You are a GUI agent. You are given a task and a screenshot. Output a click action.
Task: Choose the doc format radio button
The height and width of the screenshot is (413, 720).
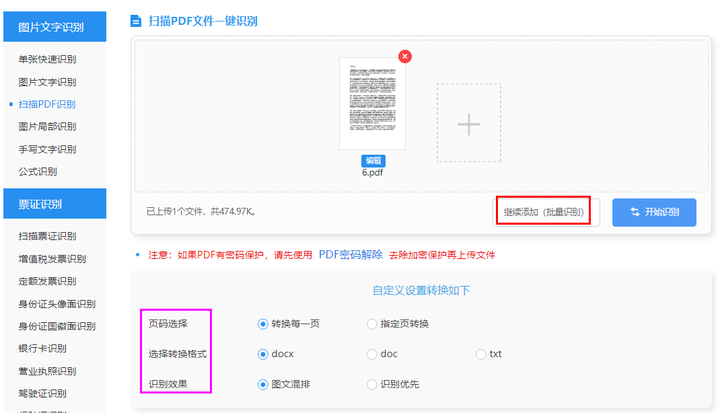pos(371,354)
